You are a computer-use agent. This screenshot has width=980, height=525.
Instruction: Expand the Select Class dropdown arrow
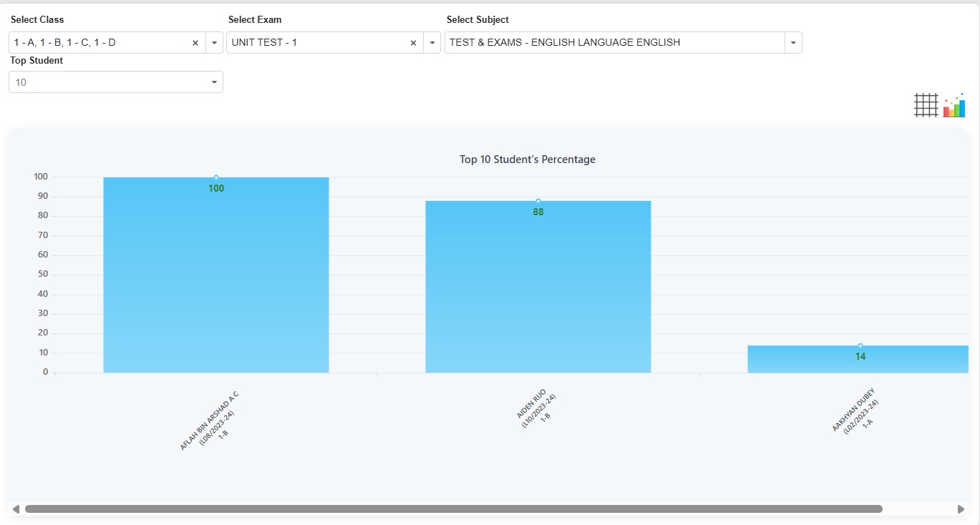click(214, 43)
